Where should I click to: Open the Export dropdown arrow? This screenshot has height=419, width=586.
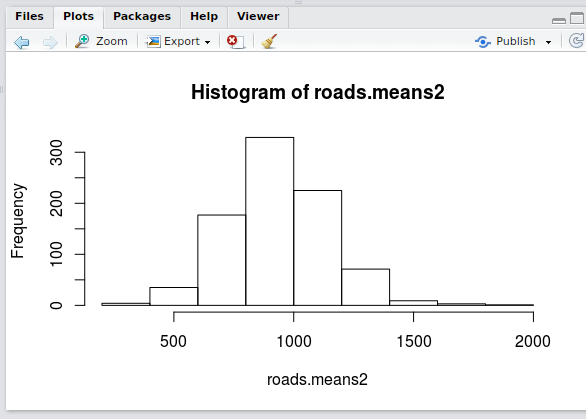(207, 42)
